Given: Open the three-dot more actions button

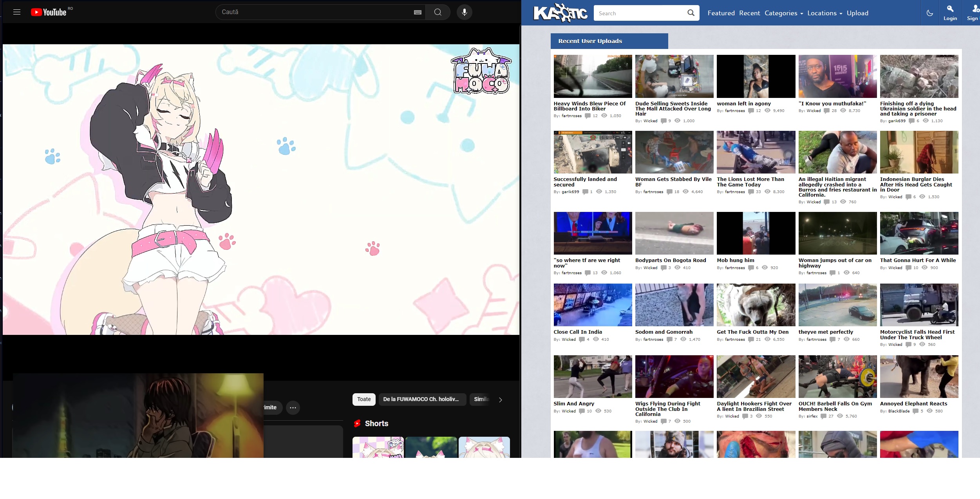Looking at the screenshot, I should 293,408.
